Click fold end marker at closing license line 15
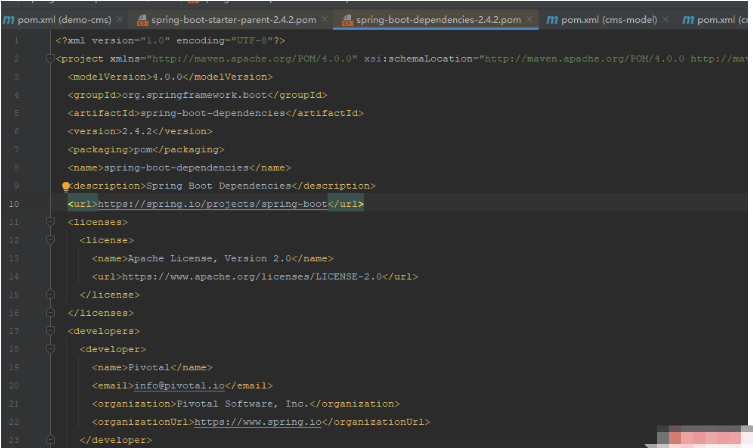 50,294
